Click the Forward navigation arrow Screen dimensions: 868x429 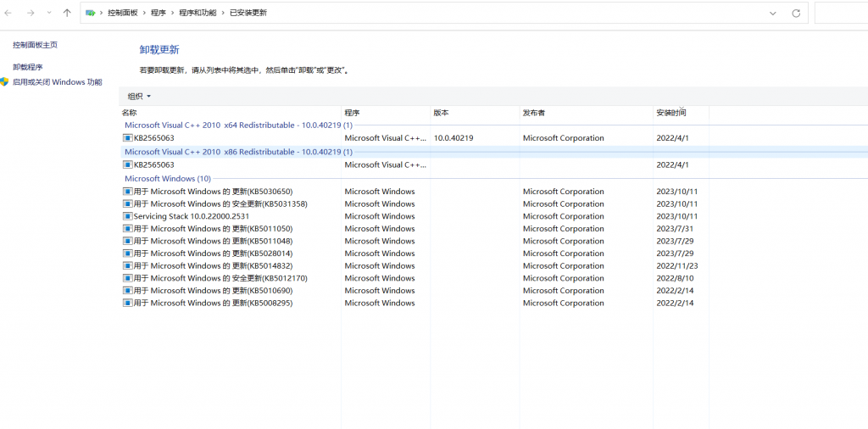pyautogui.click(x=30, y=14)
